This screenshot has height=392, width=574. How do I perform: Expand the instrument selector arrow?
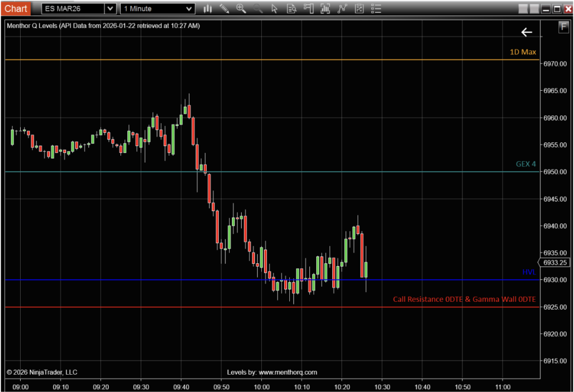point(110,8)
